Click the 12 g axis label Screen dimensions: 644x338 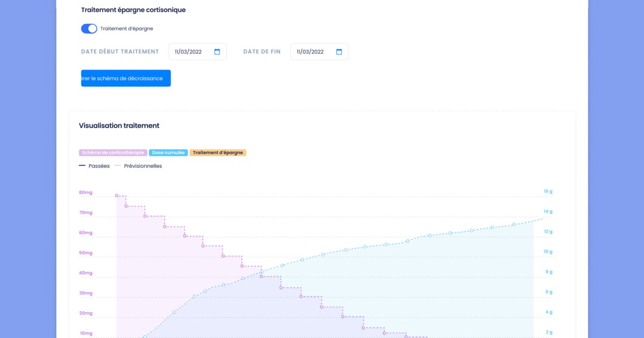click(x=548, y=232)
